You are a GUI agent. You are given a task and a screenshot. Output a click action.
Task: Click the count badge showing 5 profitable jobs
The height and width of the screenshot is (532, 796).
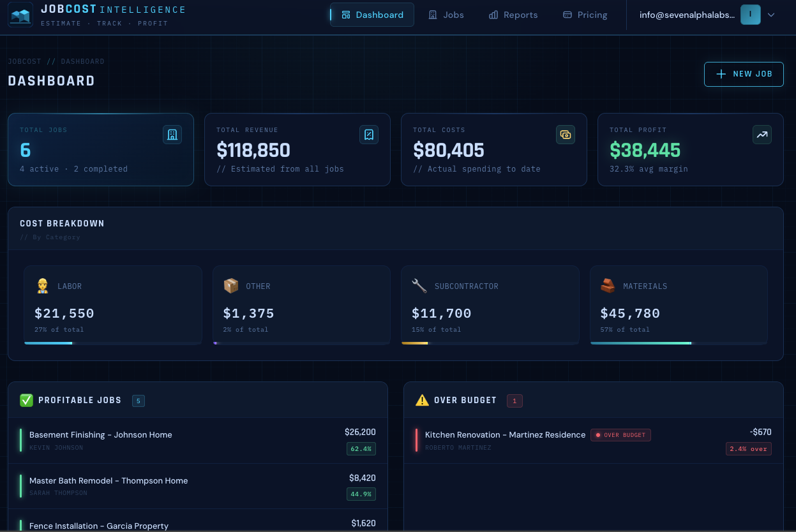[139, 401]
